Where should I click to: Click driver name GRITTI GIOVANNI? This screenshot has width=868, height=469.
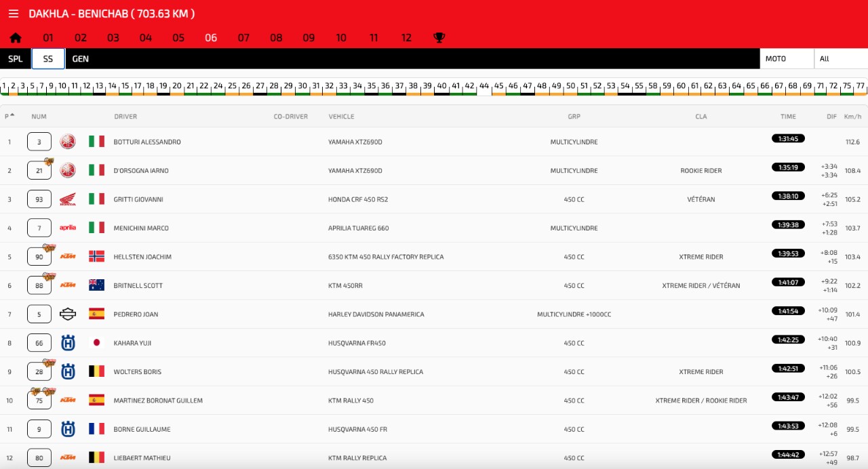click(138, 199)
